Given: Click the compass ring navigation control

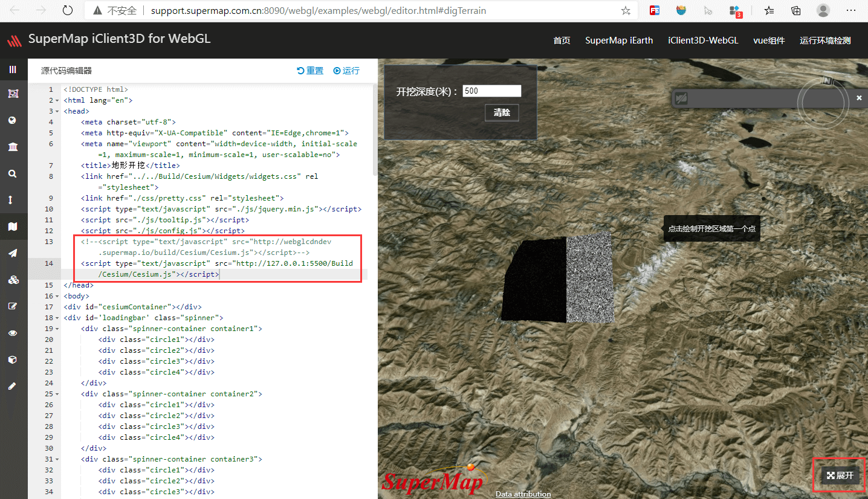Looking at the screenshot, I should [x=818, y=102].
